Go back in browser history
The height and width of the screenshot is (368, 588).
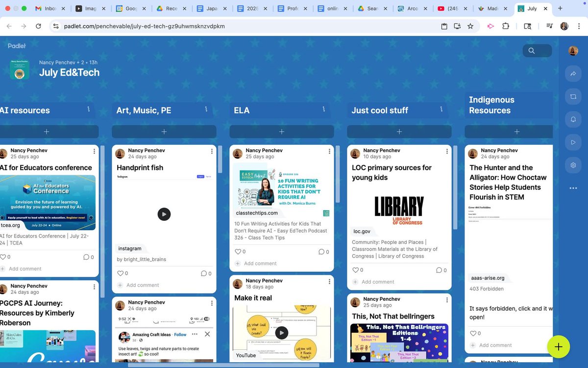pyautogui.click(x=9, y=26)
